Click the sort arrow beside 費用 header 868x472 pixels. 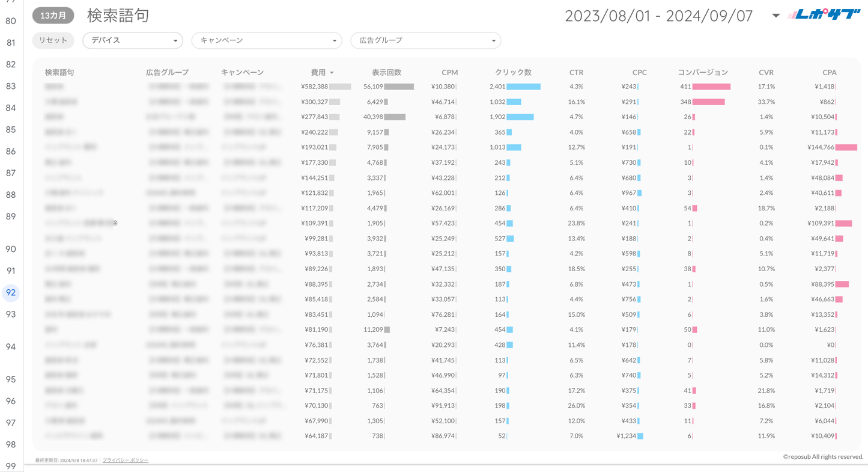click(332, 73)
